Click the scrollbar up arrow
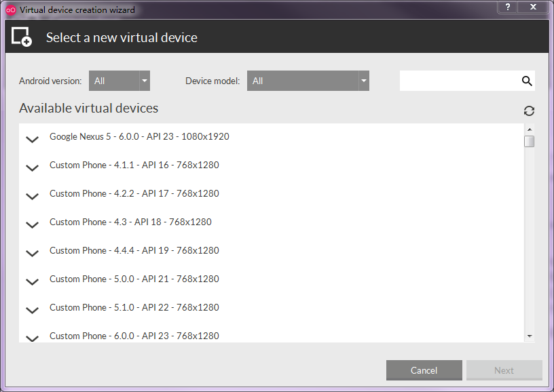This screenshot has height=392, width=554. pos(530,130)
